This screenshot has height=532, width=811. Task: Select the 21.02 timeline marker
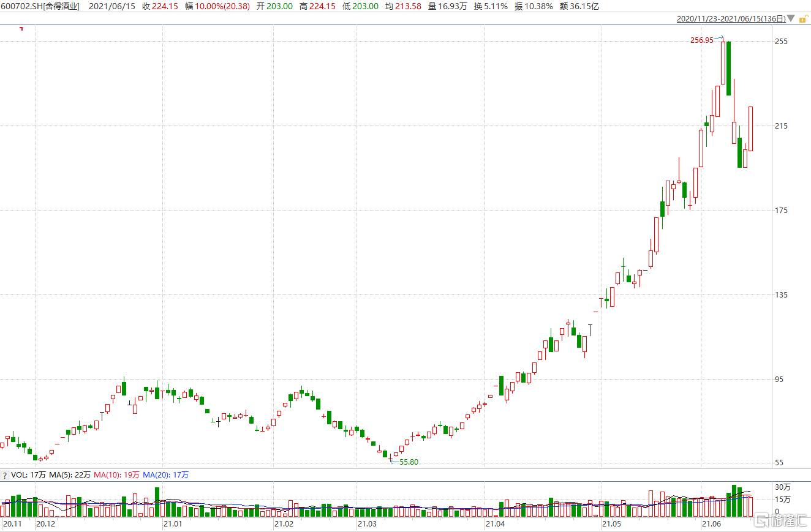coord(284,524)
